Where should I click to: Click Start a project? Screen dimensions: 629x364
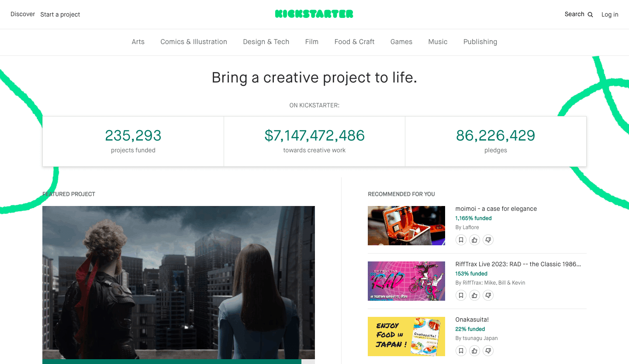point(60,14)
